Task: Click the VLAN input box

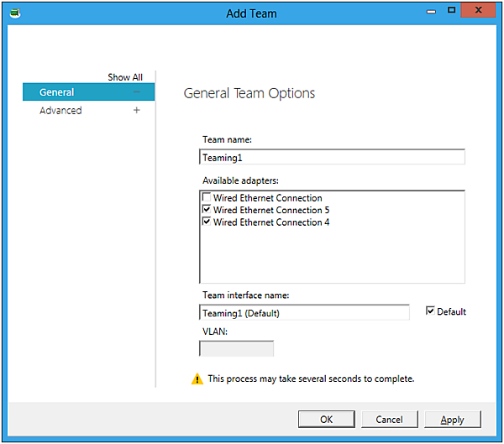Action: pyautogui.click(x=236, y=348)
